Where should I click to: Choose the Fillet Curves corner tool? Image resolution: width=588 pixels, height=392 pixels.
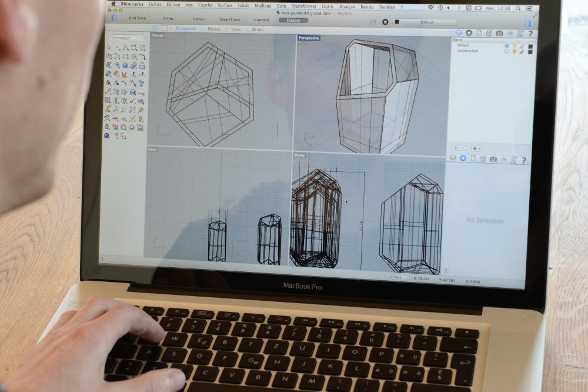pos(142,57)
